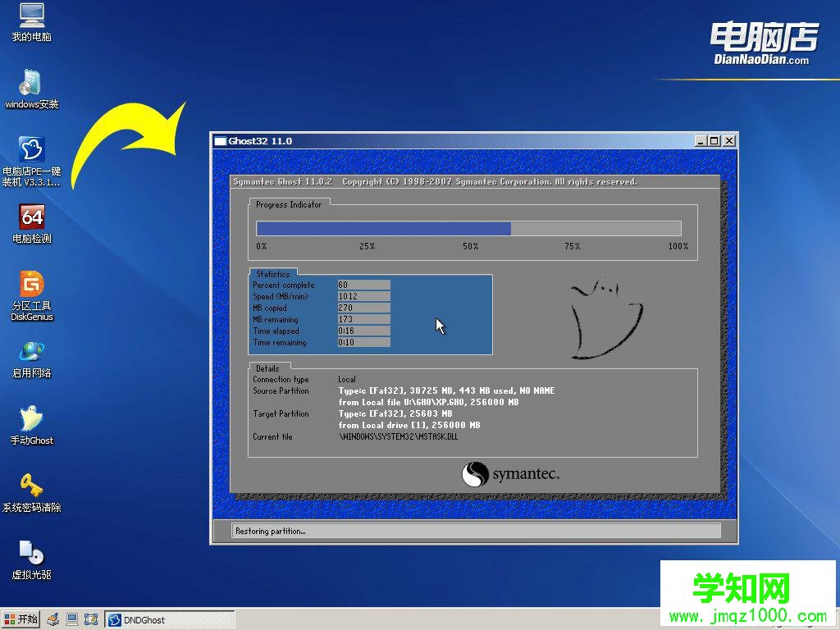Viewport: 840px width, 630px height.
Task: Open the 手动Ghost desktop icon
Action: pos(32,426)
